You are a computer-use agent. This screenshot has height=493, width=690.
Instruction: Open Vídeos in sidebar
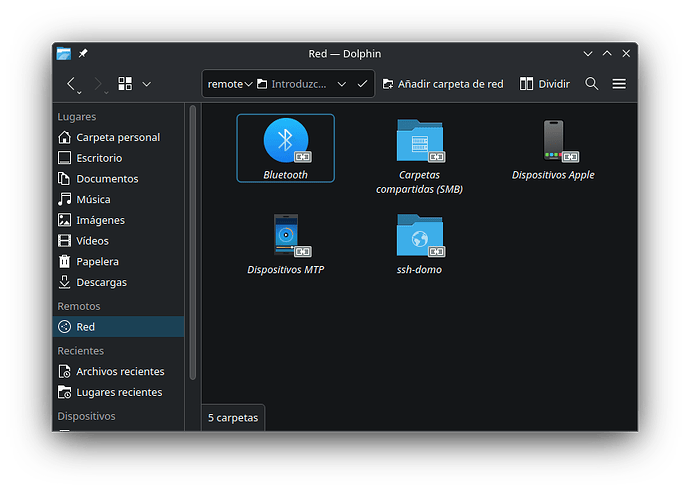coord(118,241)
